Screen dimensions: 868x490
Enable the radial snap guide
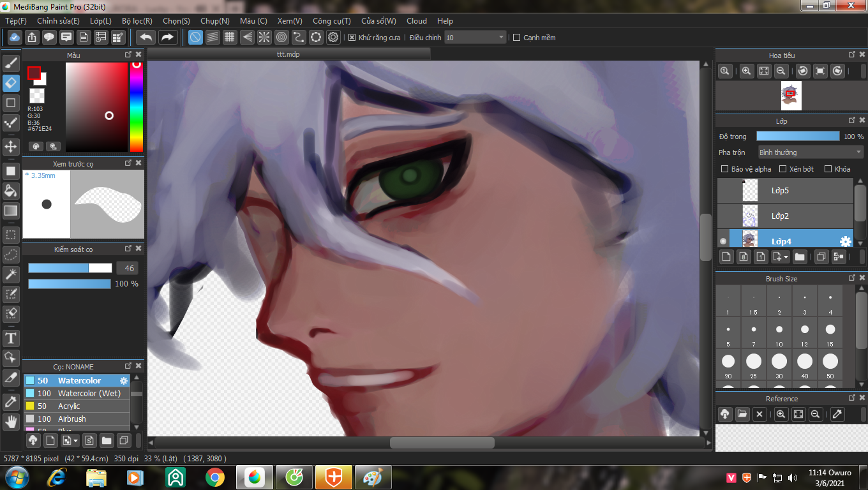(264, 37)
